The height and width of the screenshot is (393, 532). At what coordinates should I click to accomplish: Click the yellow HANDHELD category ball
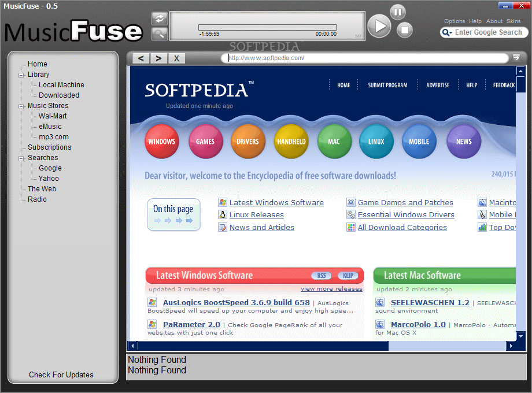[x=291, y=142]
